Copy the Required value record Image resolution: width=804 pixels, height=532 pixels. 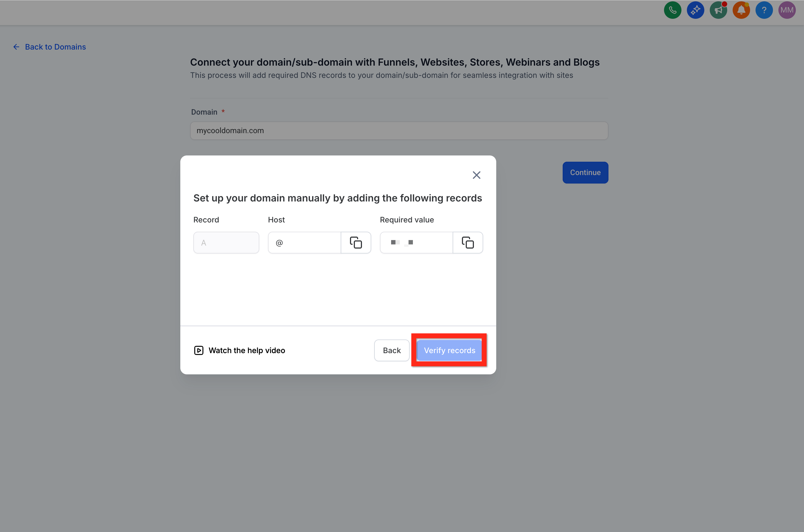pyautogui.click(x=468, y=243)
